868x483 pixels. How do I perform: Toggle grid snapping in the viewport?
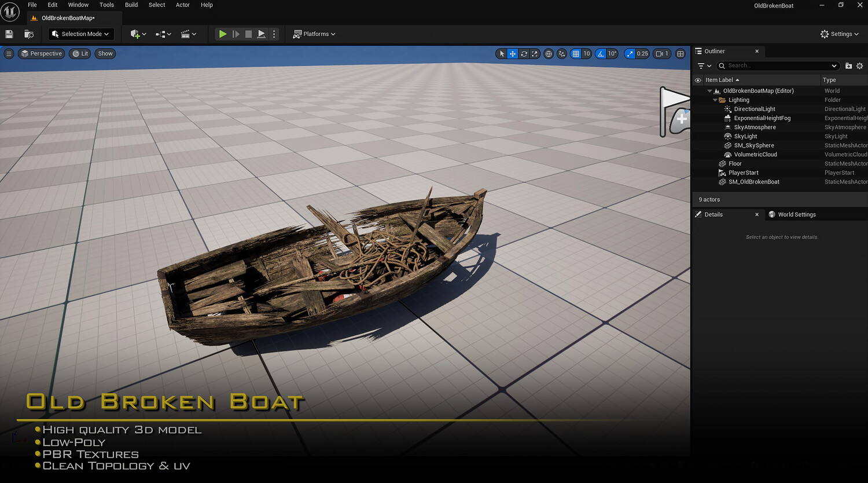575,54
